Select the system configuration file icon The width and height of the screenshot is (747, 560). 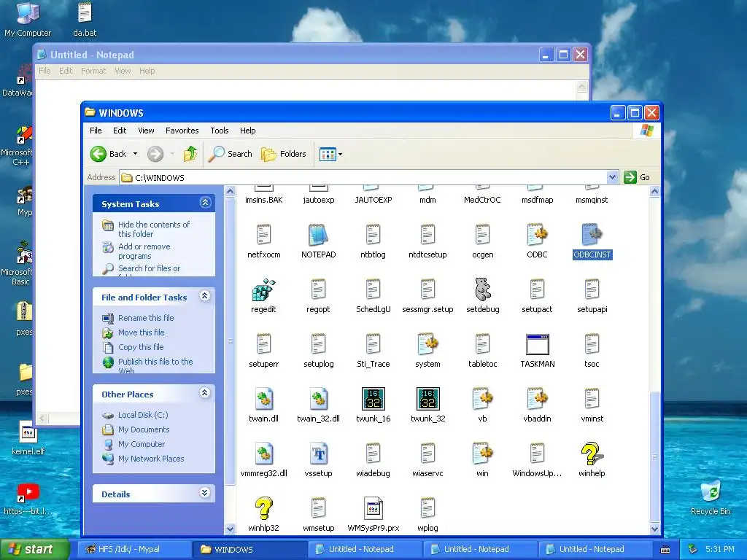tap(427, 344)
